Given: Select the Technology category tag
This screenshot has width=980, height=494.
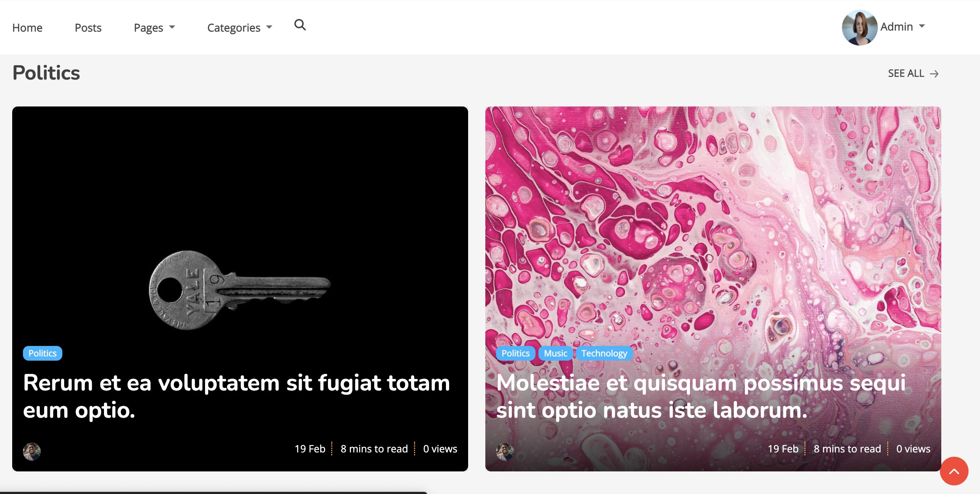Looking at the screenshot, I should click(x=604, y=353).
